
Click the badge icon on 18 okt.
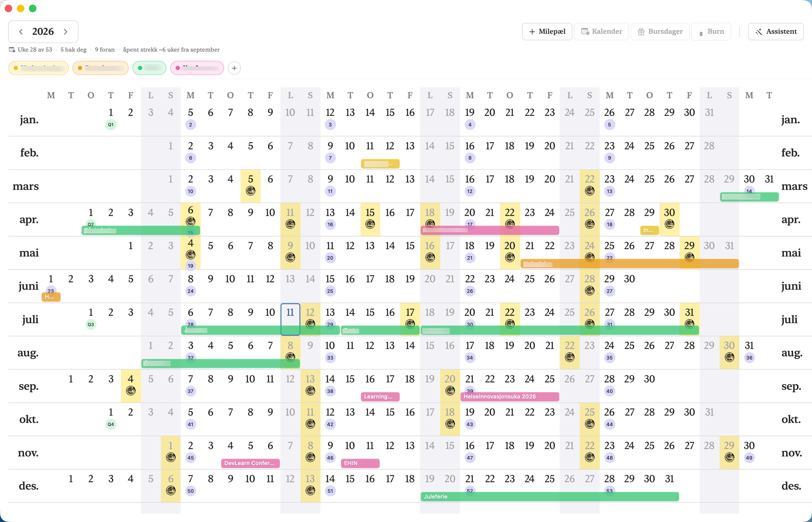(450, 424)
